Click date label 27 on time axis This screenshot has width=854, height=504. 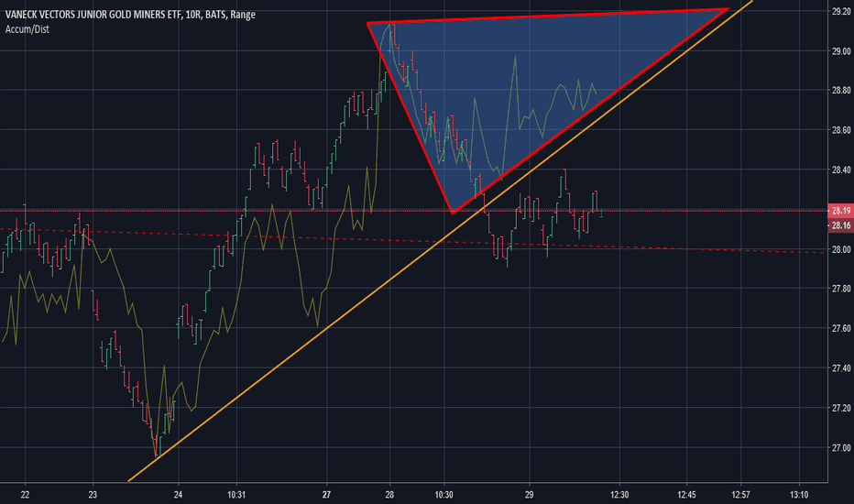326,495
